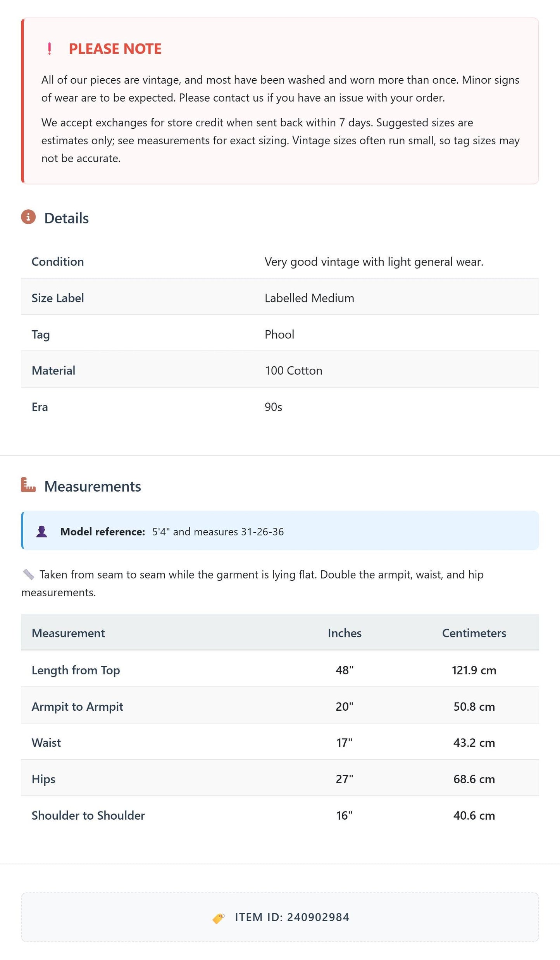Click the Item ID 240902984 text

292,917
